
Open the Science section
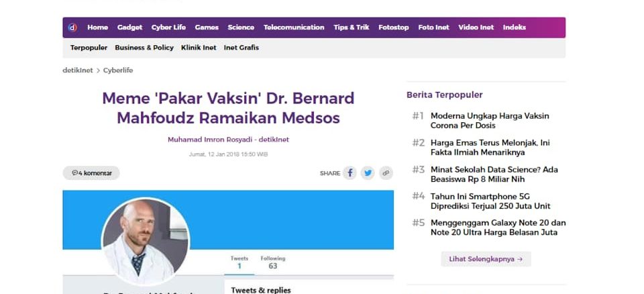coord(241,28)
